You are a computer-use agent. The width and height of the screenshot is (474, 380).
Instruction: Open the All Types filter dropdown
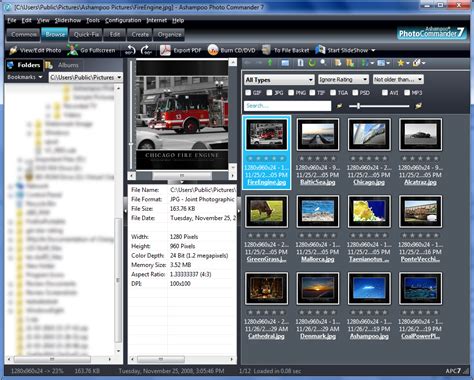(279, 80)
